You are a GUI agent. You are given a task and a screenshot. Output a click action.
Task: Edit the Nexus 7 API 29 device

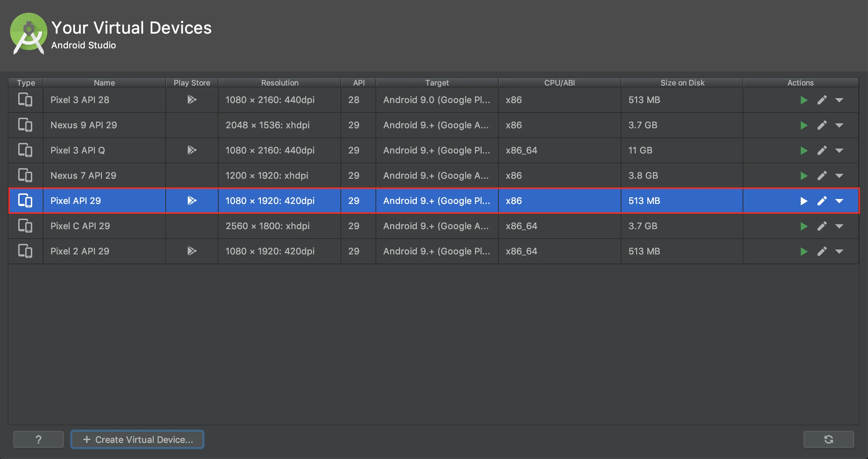click(822, 176)
